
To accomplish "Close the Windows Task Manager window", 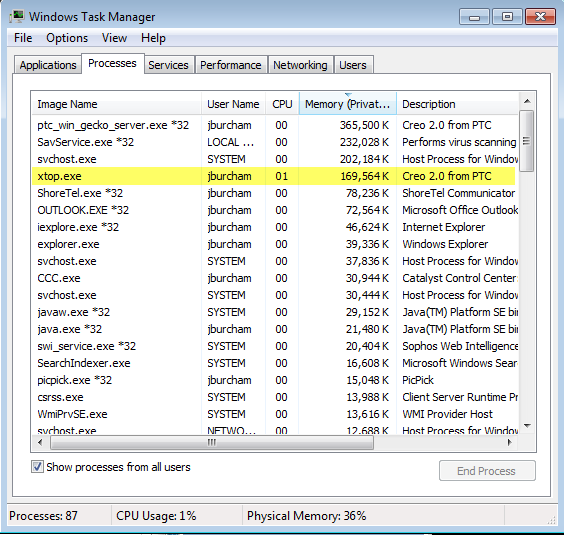I will pos(540,17).
